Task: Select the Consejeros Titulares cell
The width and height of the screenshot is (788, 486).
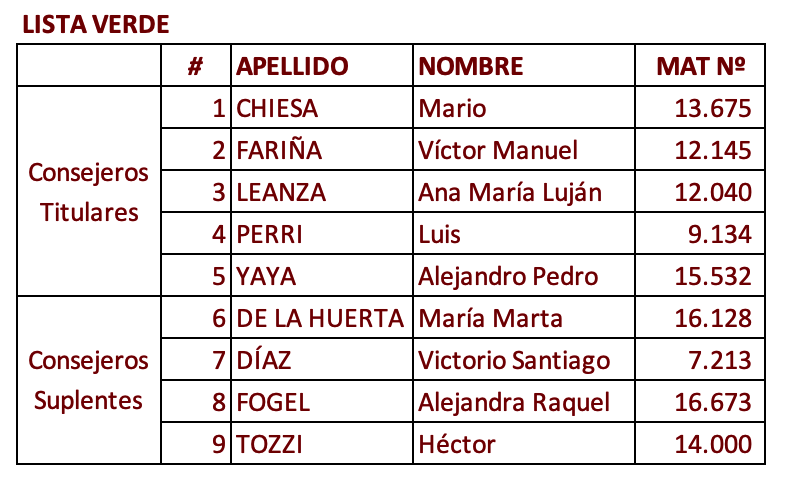Action: [89, 192]
